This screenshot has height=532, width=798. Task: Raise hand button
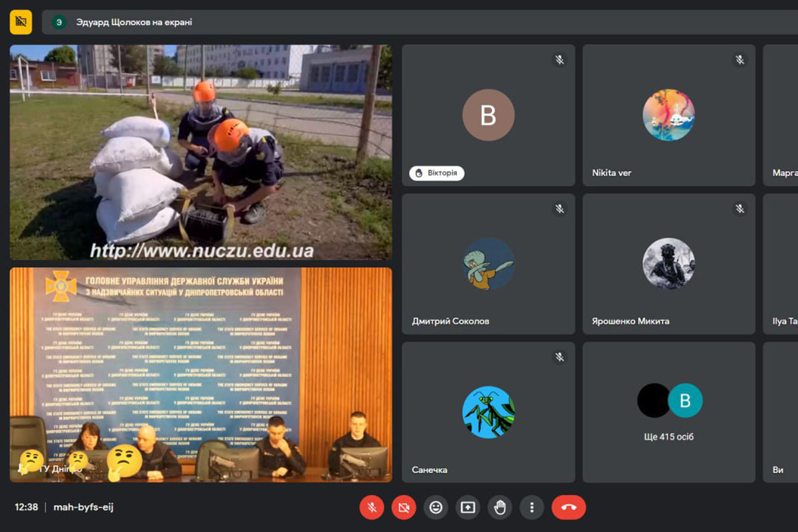coord(499,507)
